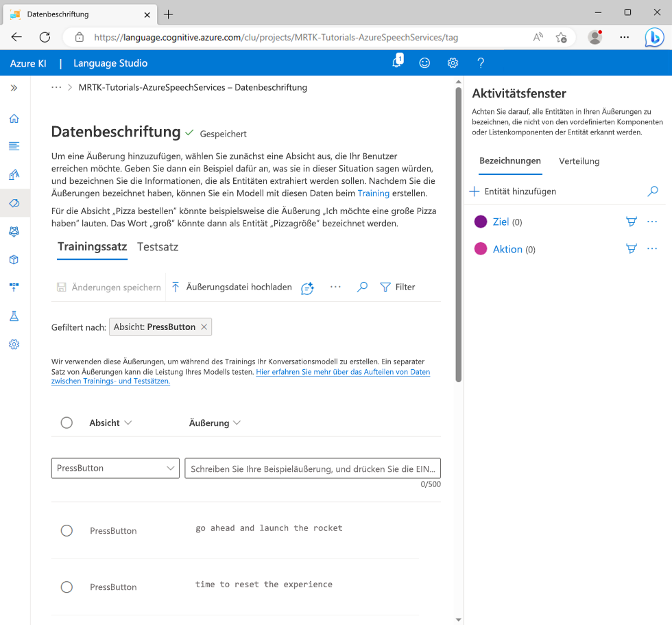Search entities with magnifier in activity pane

click(x=653, y=191)
